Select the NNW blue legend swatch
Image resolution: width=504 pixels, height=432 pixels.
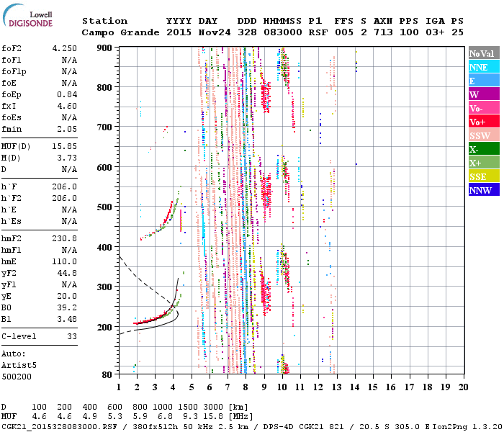click(x=484, y=189)
